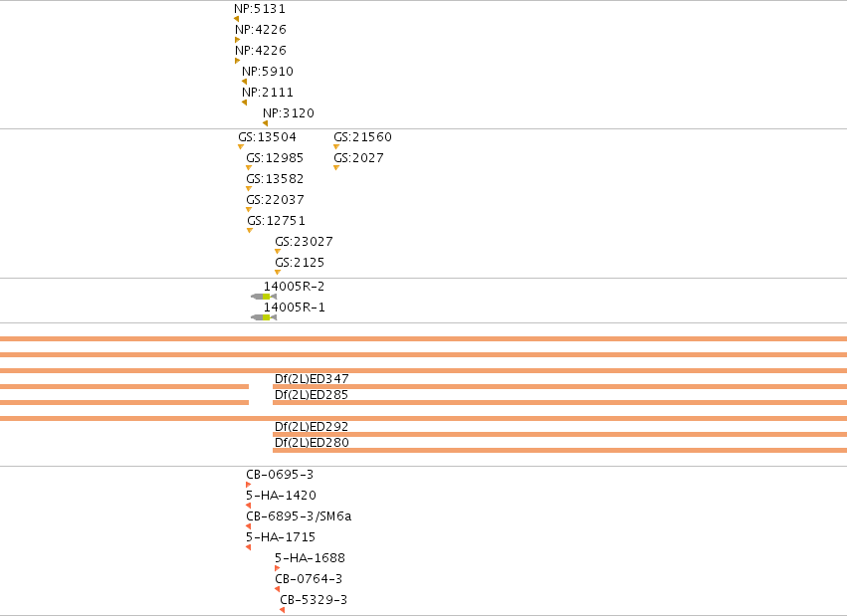Select the 14005R-2 label

point(295,287)
